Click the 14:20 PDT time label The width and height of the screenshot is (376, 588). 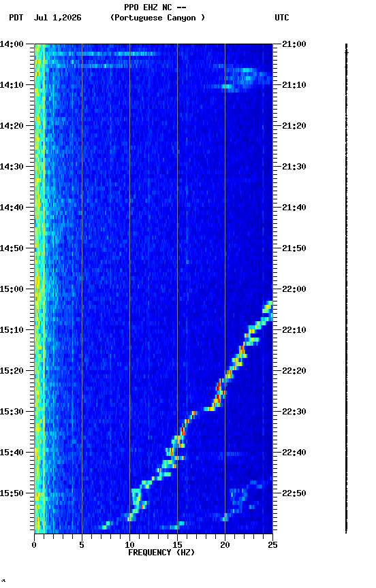(12, 126)
